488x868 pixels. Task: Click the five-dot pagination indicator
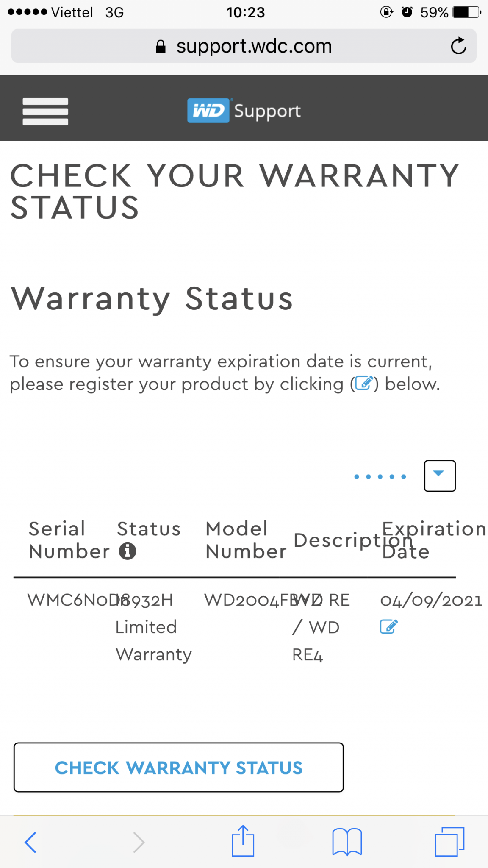(x=380, y=477)
